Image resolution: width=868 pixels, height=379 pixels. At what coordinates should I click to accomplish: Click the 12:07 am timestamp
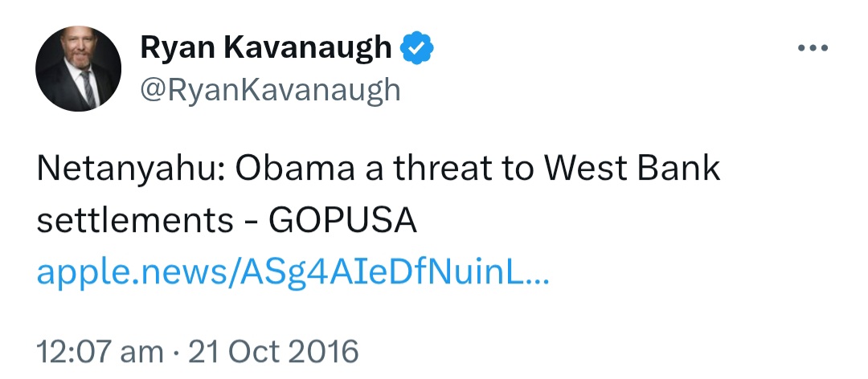coord(100,352)
